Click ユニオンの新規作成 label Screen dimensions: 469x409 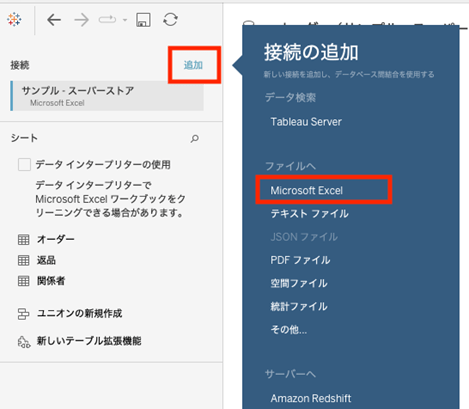coord(80,313)
